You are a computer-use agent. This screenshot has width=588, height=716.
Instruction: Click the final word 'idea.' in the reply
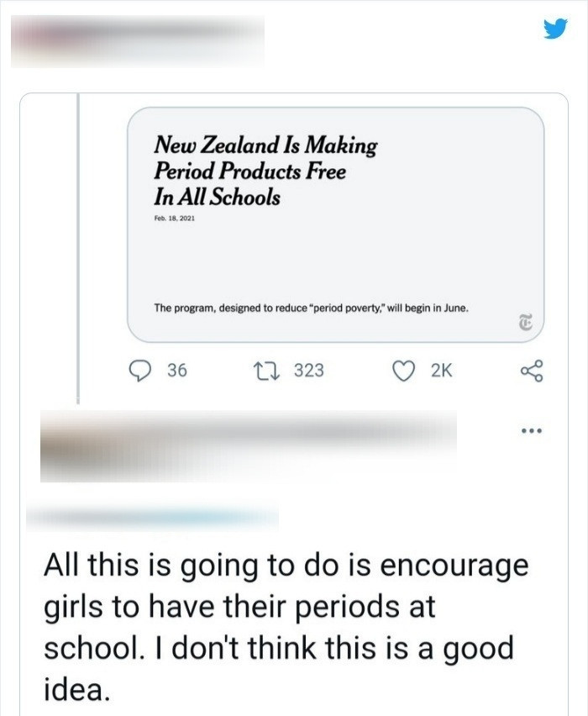(x=76, y=690)
